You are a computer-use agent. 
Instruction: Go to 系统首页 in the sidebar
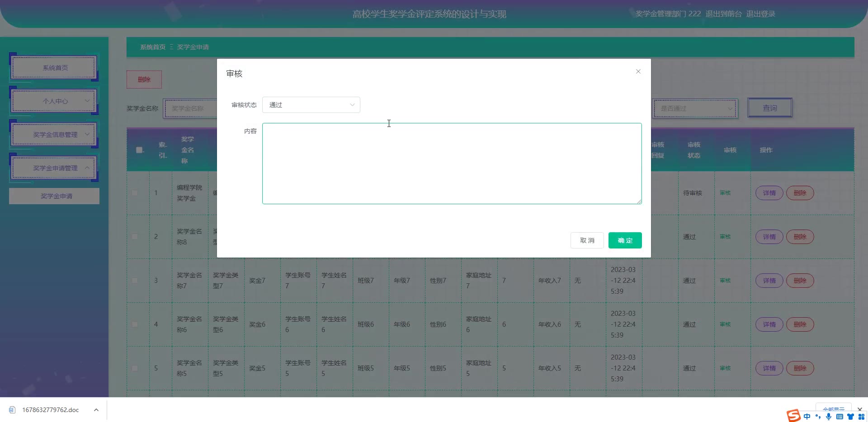tap(54, 68)
